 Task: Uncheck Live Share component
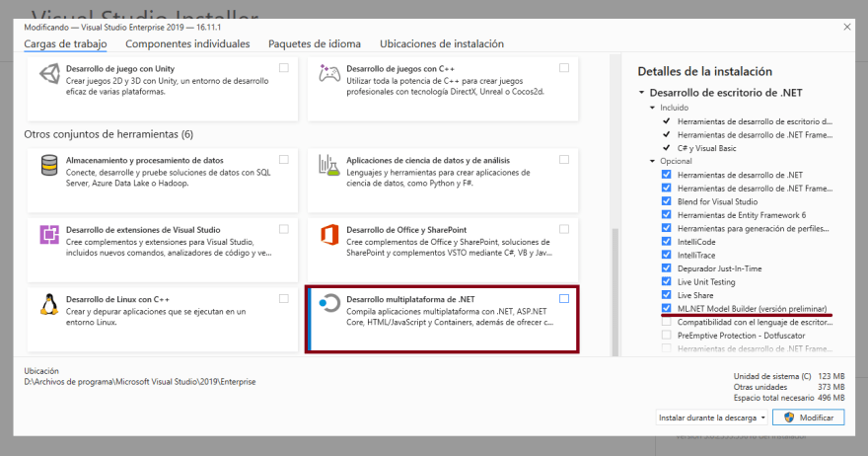(x=667, y=295)
